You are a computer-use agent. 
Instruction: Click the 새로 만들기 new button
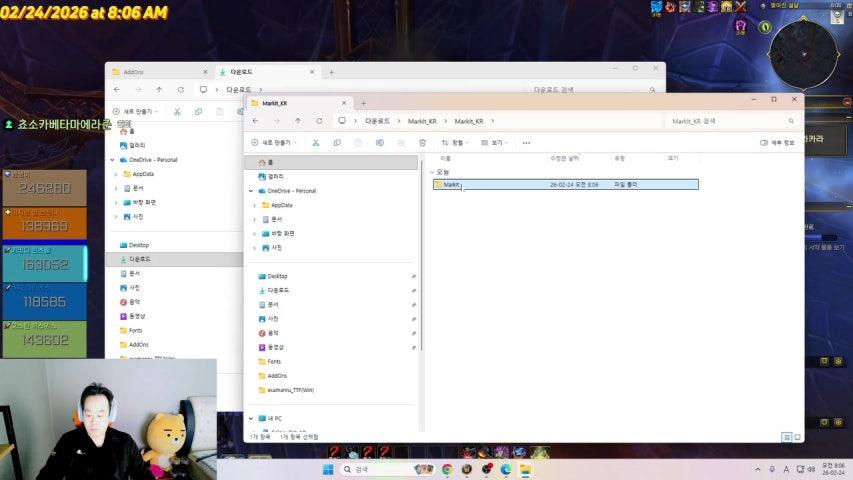(x=273, y=143)
